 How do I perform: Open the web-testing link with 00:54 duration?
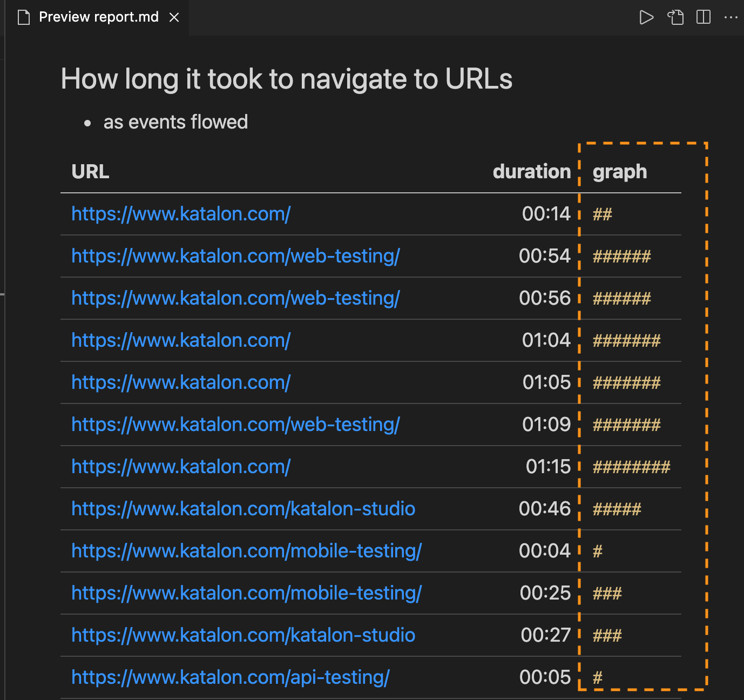pos(235,256)
